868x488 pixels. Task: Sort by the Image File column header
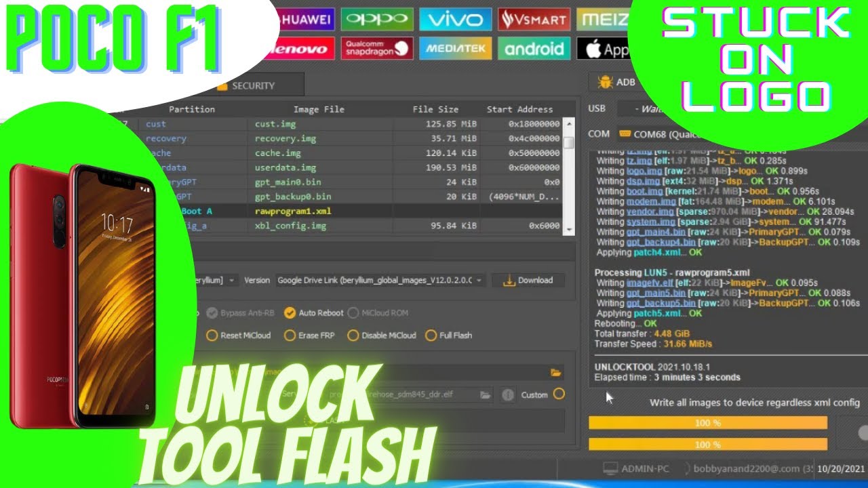319,109
